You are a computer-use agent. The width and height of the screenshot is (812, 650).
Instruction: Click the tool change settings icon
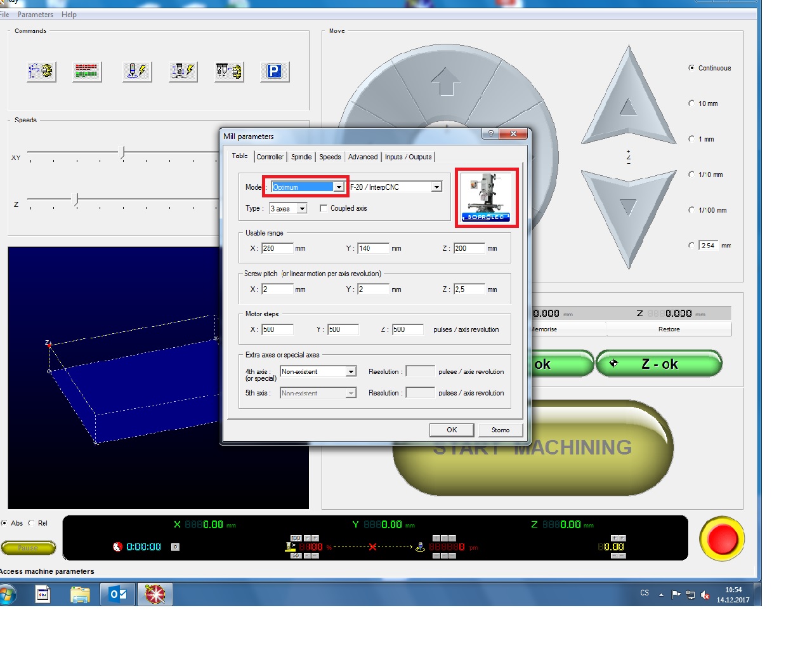tap(229, 71)
